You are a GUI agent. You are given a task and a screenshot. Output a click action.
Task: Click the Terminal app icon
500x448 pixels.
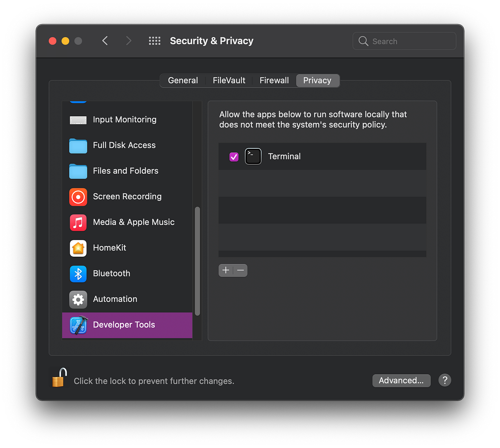tap(253, 156)
